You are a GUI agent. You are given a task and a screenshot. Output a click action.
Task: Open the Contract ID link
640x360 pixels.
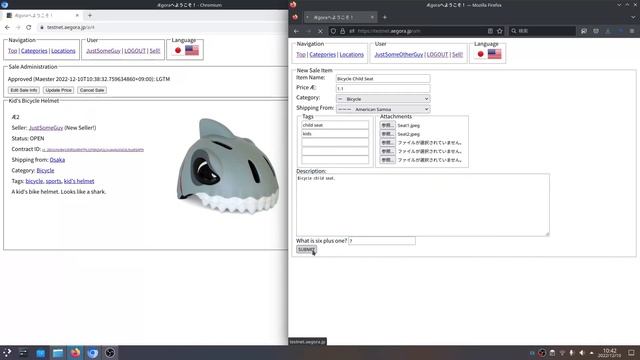pos(93,150)
